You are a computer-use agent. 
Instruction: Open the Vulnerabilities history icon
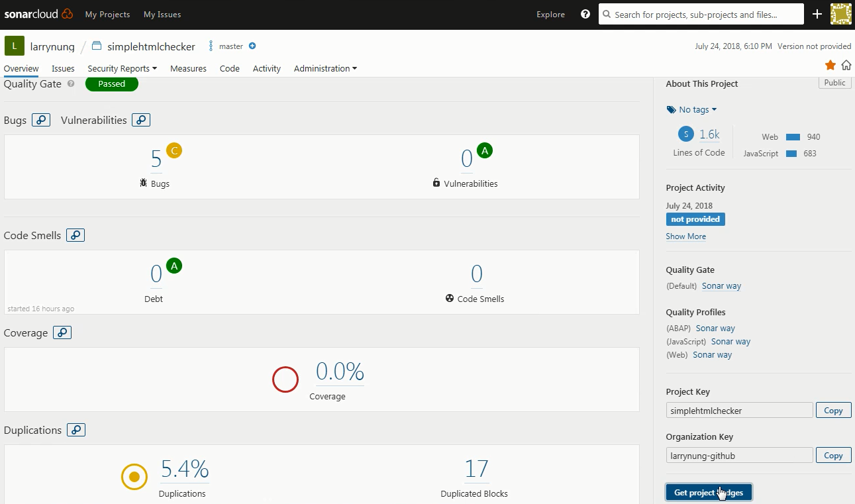click(141, 121)
